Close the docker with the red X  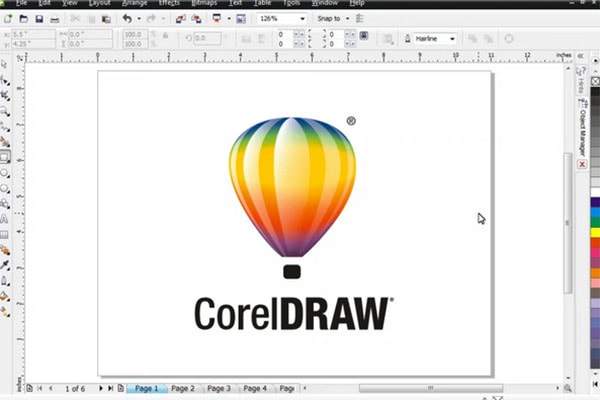pyautogui.click(x=582, y=164)
